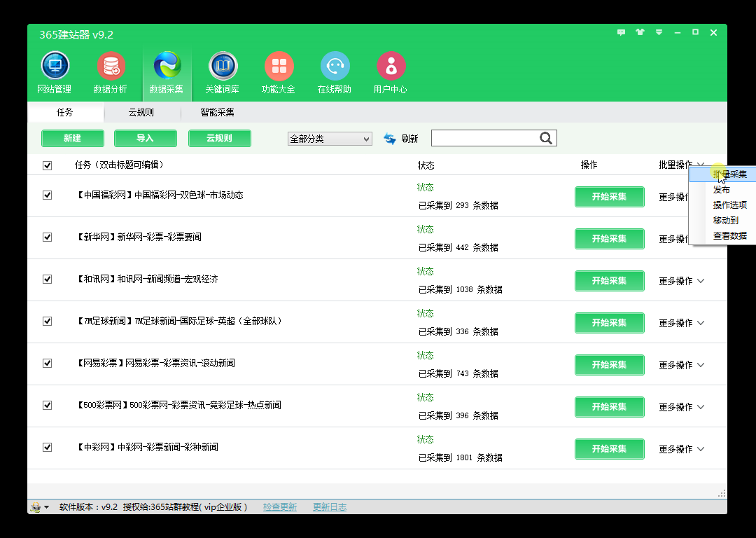Image resolution: width=756 pixels, height=538 pixels.
Task: Expand 更多操作 for 网易彩票 task
Action: click(x=681, y=365)
